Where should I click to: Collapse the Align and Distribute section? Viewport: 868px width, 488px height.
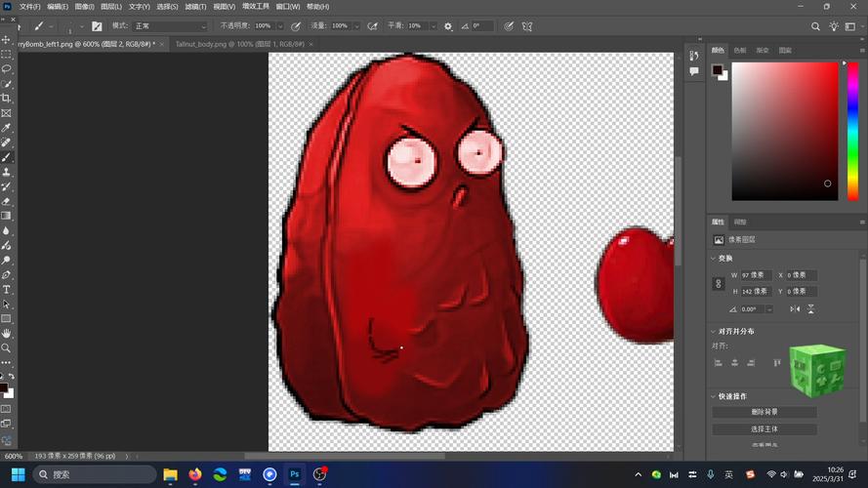pyautogui.click(x=714, y=332)
